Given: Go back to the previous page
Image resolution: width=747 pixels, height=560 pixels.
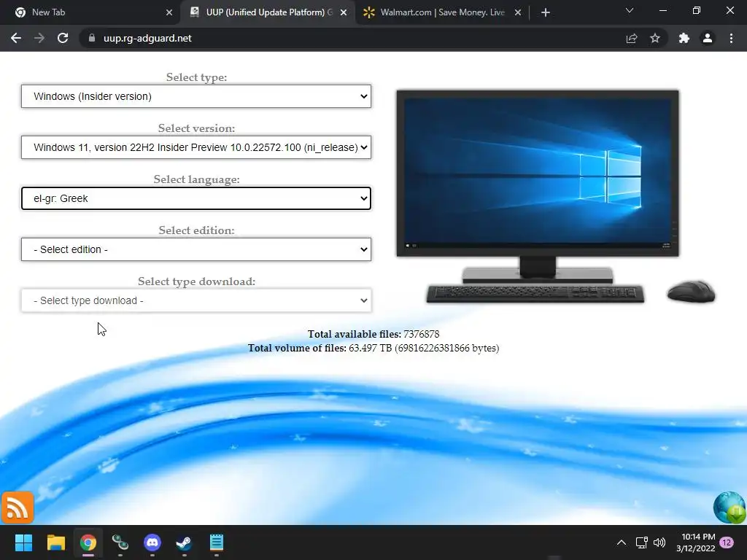Looking at the screenshot, I should click(x=16, y=38).
